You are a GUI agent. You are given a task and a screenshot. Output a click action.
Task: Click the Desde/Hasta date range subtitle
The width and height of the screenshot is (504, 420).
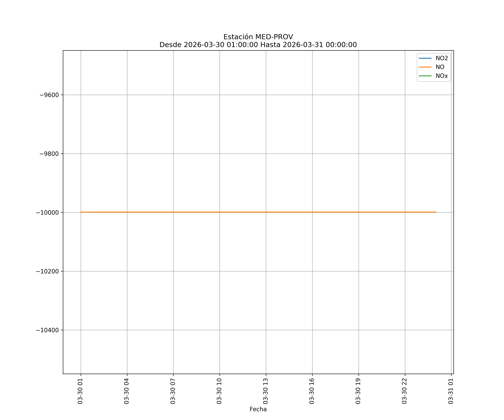point(258,45)
